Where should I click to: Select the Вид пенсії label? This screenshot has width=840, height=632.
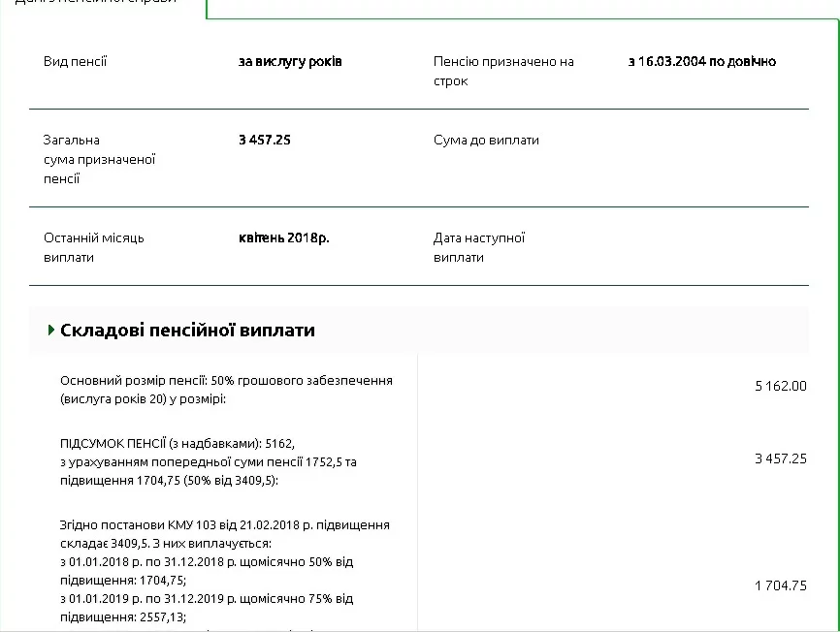tap(75, 61)
